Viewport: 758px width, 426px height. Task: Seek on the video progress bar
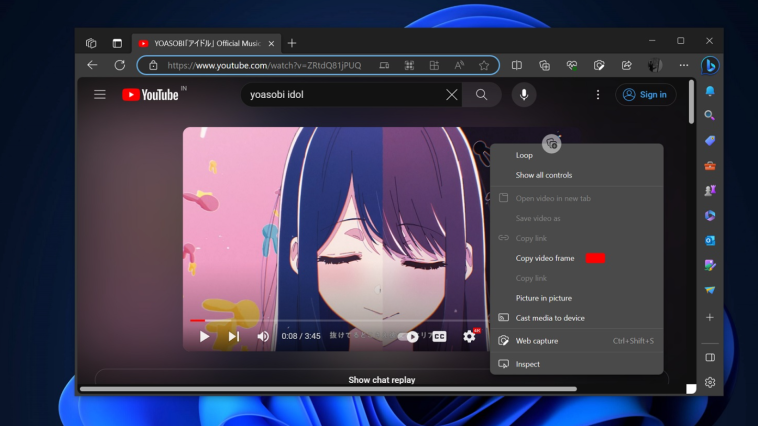pos(338,320)
